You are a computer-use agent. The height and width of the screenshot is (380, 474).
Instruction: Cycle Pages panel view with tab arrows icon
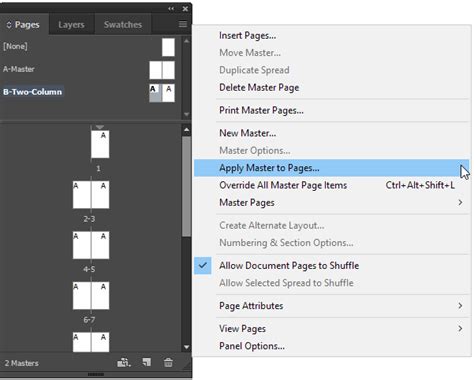tap(9, 25)
